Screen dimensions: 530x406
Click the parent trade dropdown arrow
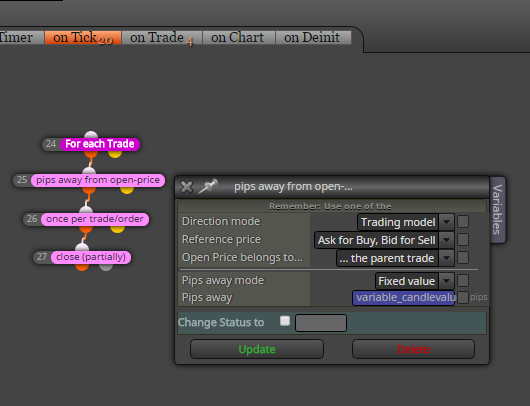pyautogui.click(x=447, y=258)
